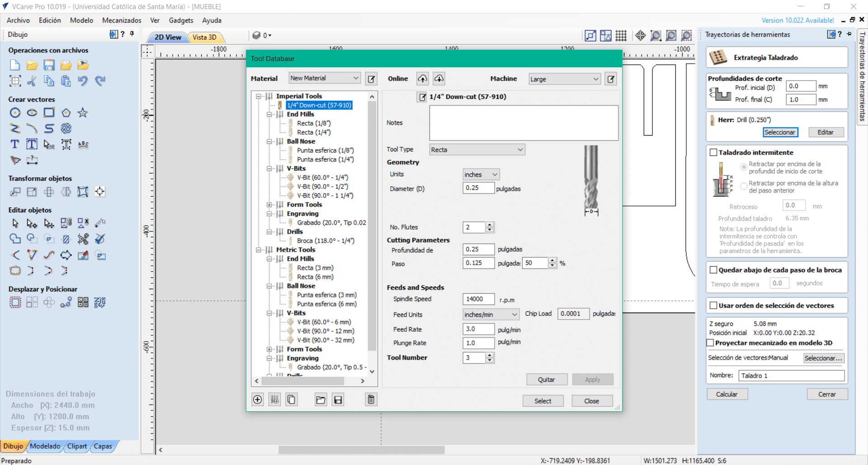Collapse the Metric Tools tree node

click(259, 250)
